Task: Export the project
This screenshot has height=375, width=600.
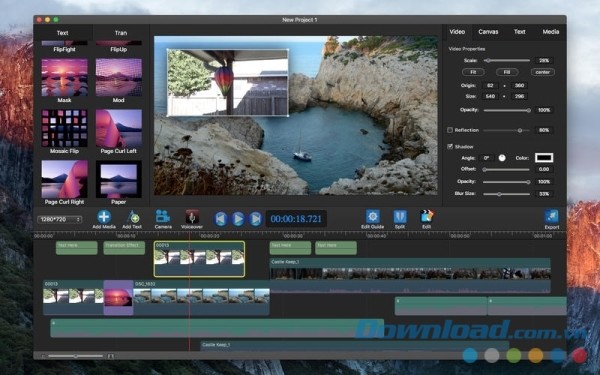Action: coord(551,217)
